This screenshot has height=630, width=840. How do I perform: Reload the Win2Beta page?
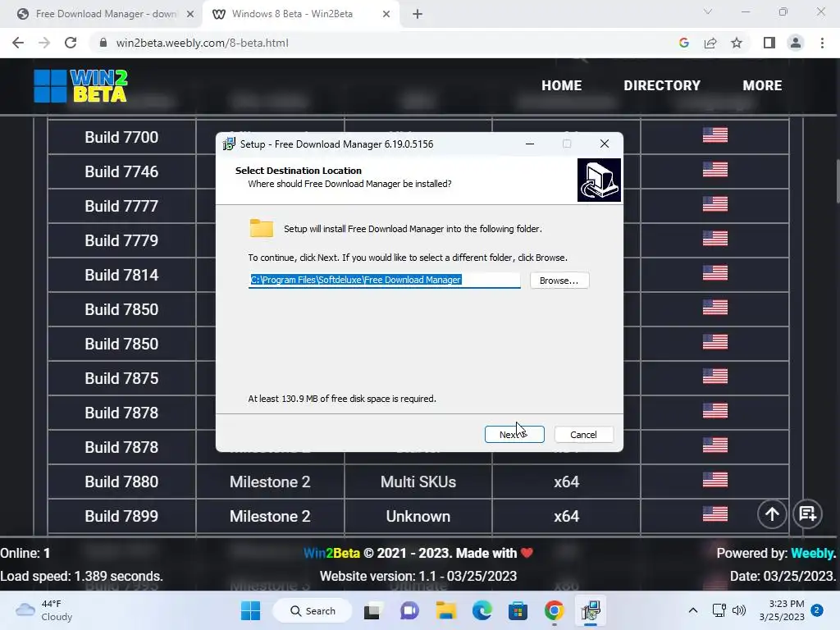pos(71,43)
